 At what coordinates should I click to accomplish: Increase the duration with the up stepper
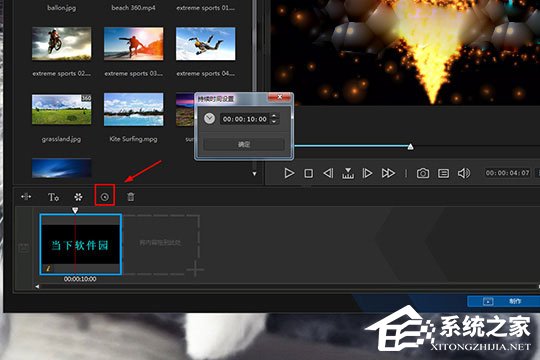click(x=274, y=116)
